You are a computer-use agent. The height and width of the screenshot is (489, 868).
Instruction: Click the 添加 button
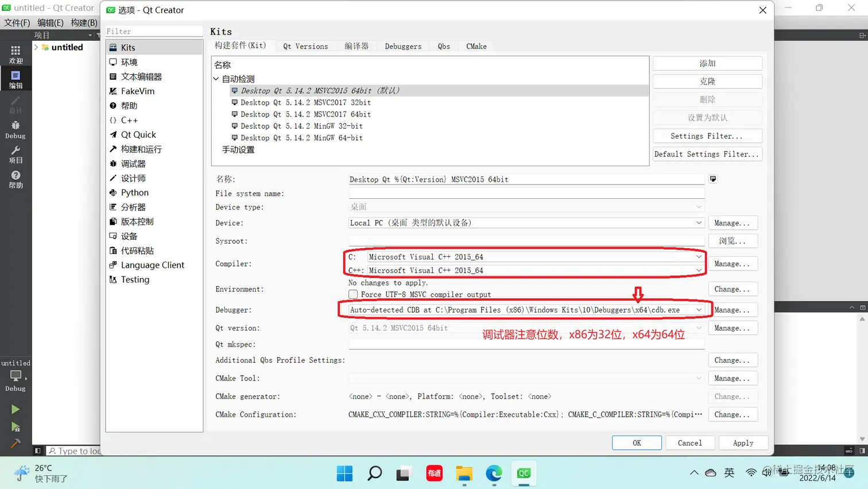[707, 63]
